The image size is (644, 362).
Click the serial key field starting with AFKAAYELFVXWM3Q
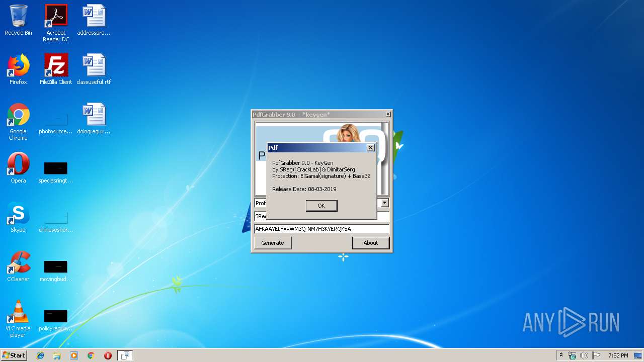(x=321, y=229)
